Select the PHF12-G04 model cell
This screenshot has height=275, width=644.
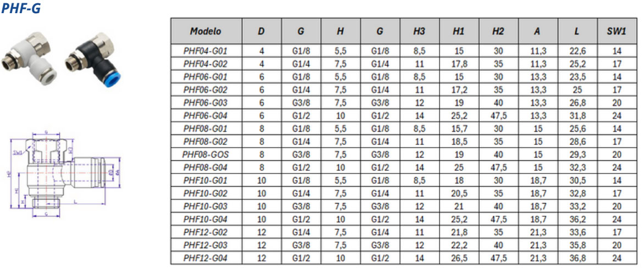point(205,257)
